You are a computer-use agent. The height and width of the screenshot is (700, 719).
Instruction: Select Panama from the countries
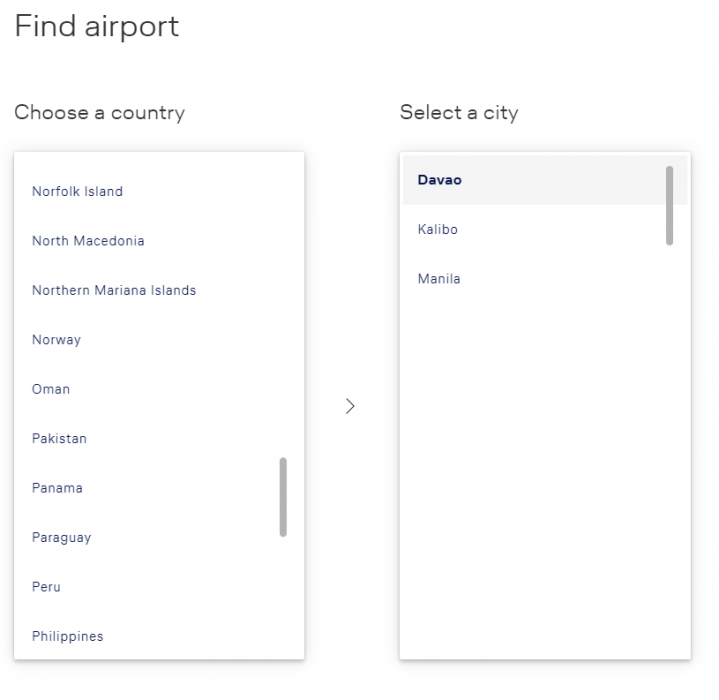tap(57, 488)
